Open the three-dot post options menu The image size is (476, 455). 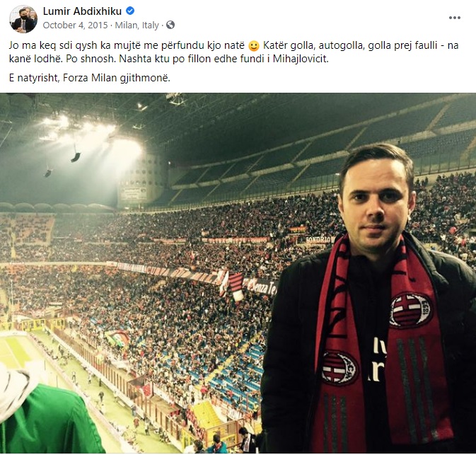pyautogui.click(x=455, y=18)
